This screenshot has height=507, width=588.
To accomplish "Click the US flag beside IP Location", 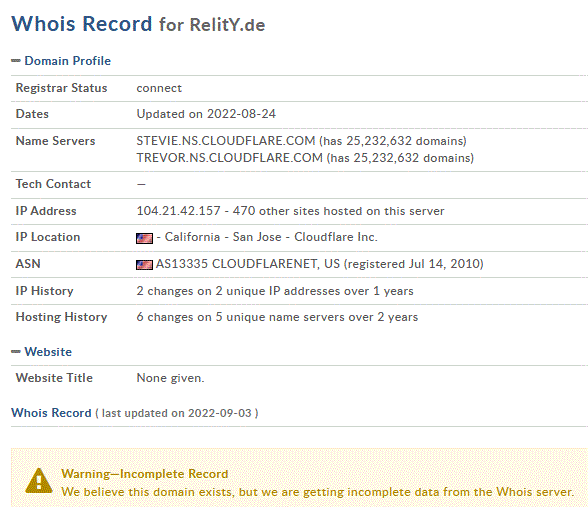I will (144, 238).
